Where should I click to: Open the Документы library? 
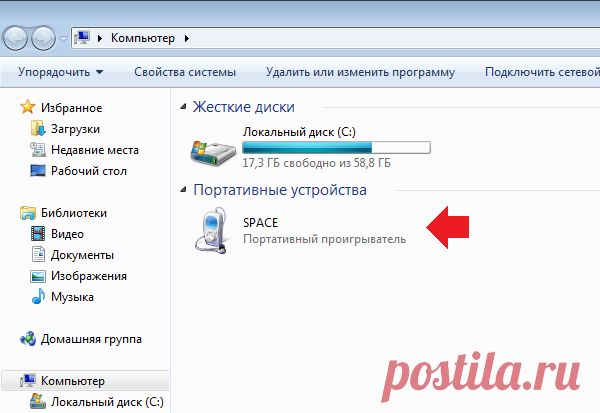pos(82,255)
